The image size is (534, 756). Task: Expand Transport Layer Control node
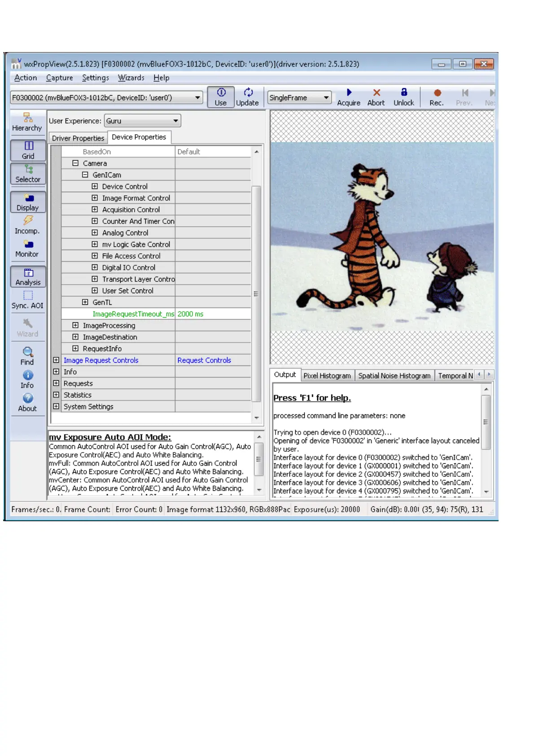pyautogui.click(x=95, y=279)
